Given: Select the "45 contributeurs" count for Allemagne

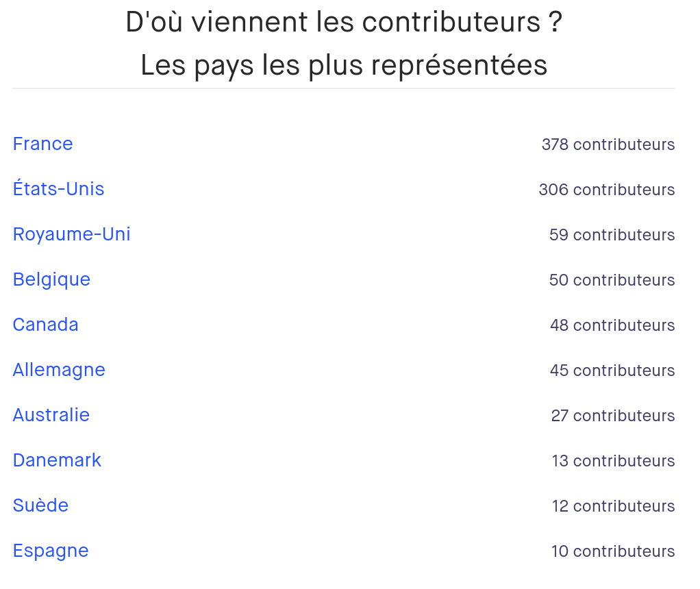Looking at the screenshot, I should [x=612, y=371].
